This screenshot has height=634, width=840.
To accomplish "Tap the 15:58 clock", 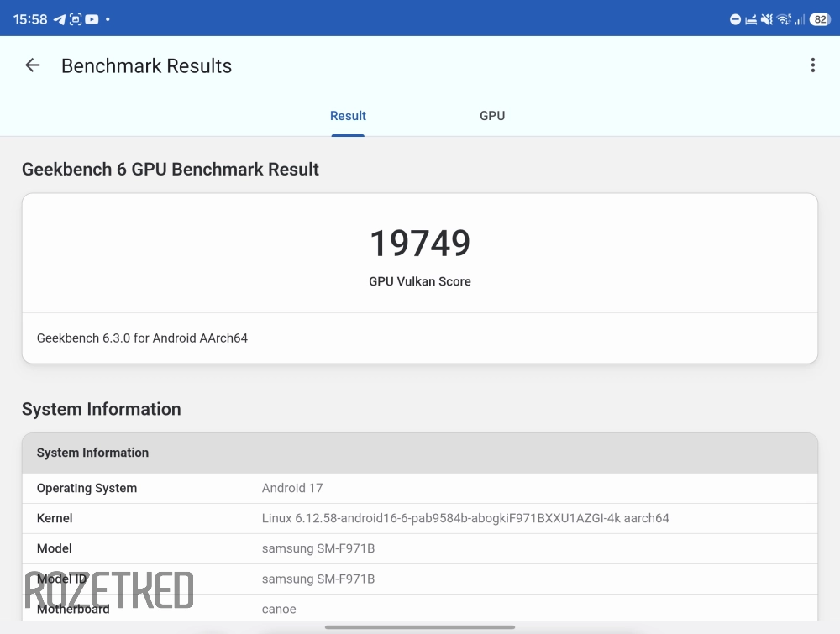I will pos(30,20).
